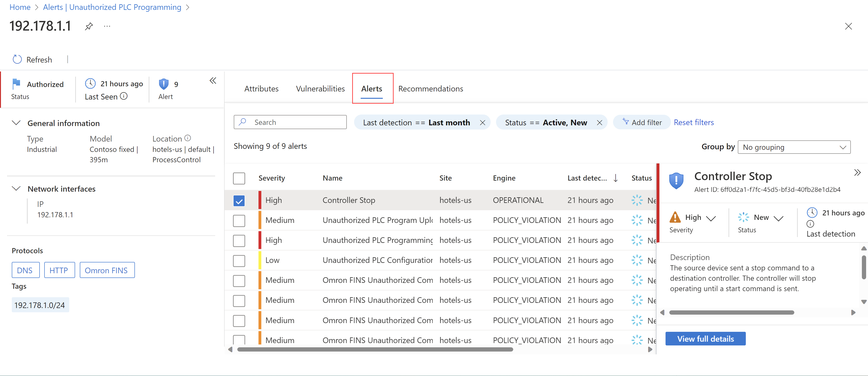Switch to the Vulnerabilities tab
The width and height of the screenshot is (868, 376).
(x=320, y=88)
